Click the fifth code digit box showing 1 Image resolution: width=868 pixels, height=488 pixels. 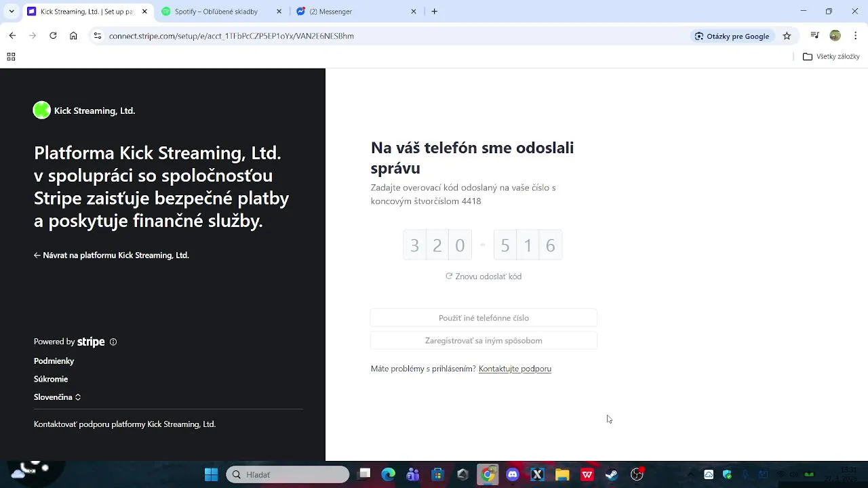tap(528, 245)
